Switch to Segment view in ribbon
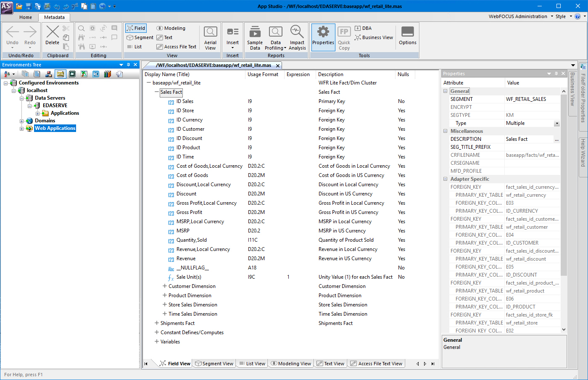Screen dimensions: 588x380 140,37
